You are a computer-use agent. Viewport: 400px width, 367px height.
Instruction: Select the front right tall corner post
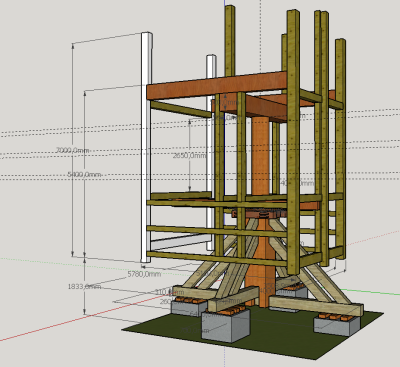293,142
